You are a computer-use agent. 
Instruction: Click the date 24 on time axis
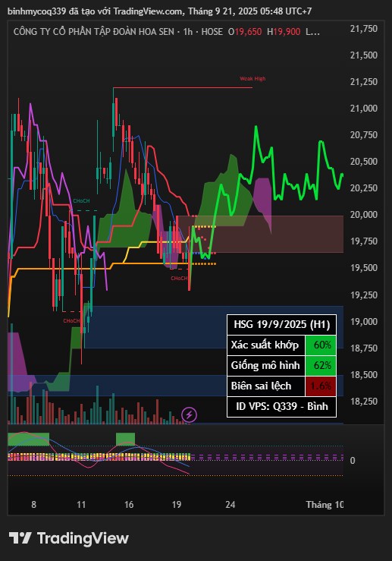point(230,505)
